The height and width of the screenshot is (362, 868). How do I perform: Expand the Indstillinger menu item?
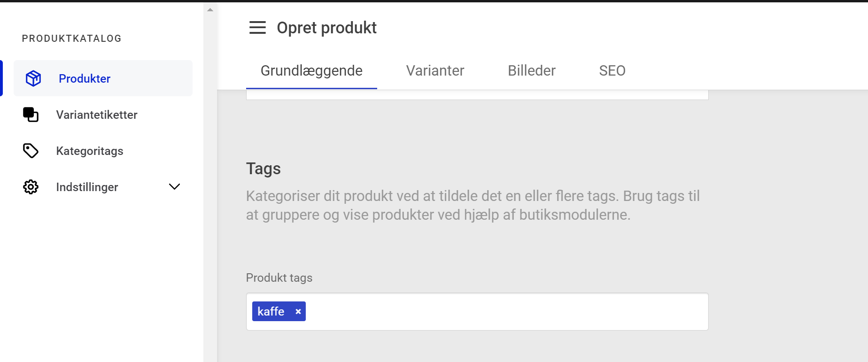click(87, 187)
